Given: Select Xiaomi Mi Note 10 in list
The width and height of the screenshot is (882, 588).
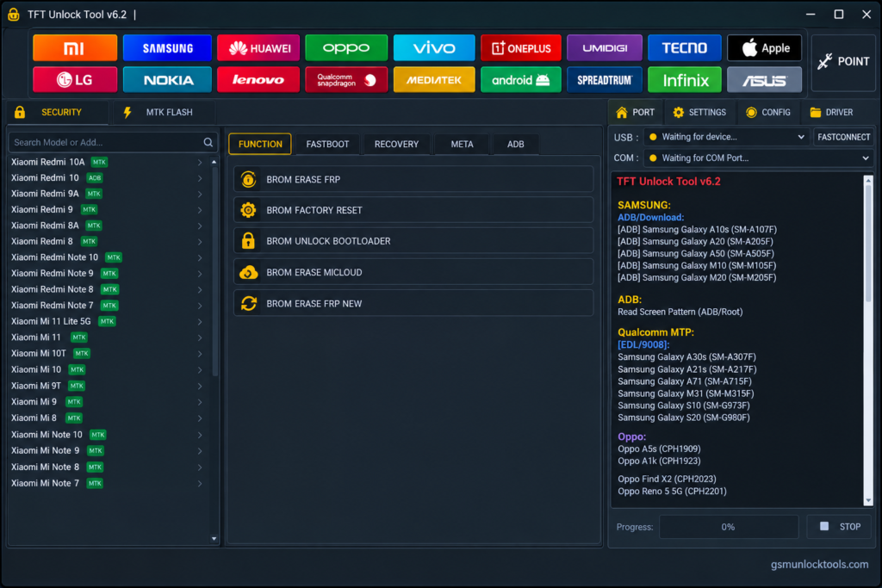Looking at the screenshot, I should coord(106,435).
